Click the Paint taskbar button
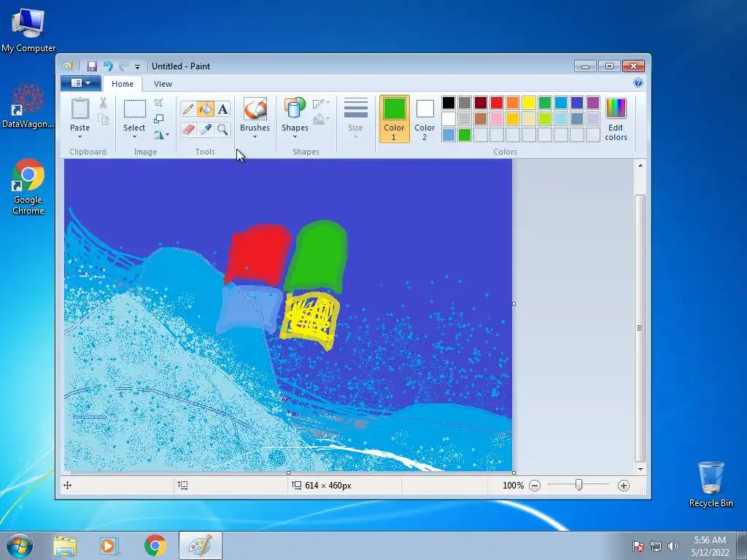This screenshot has height=560, width=747. tap(200, 545)
